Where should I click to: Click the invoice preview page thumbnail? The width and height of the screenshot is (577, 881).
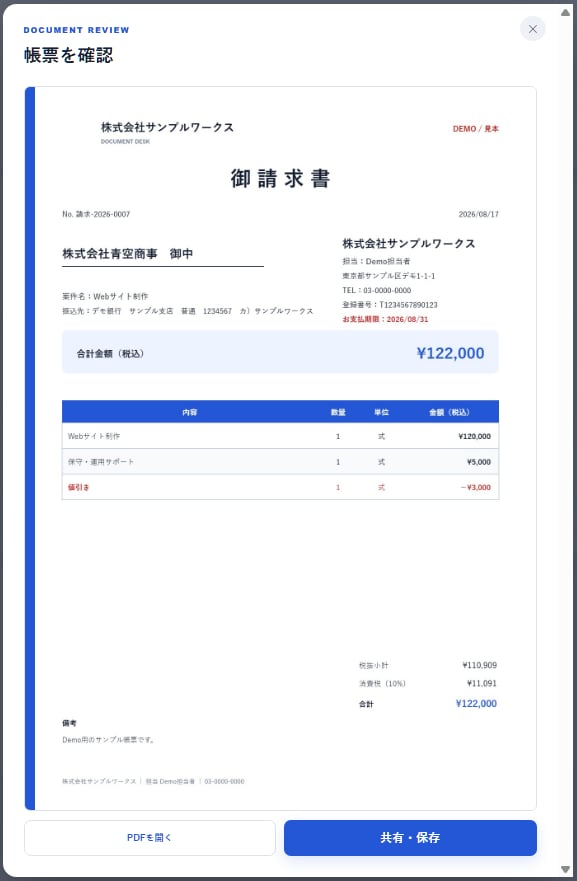280,448
